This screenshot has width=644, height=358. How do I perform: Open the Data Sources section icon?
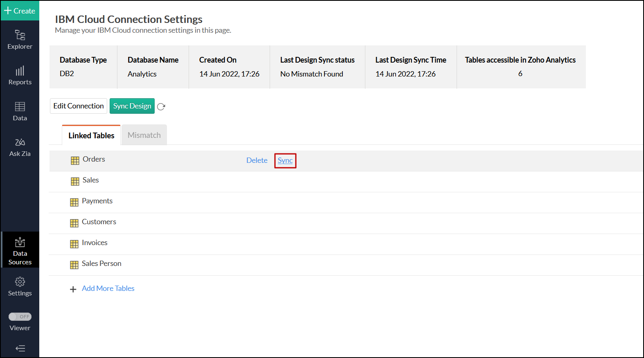tap(20, 242)
